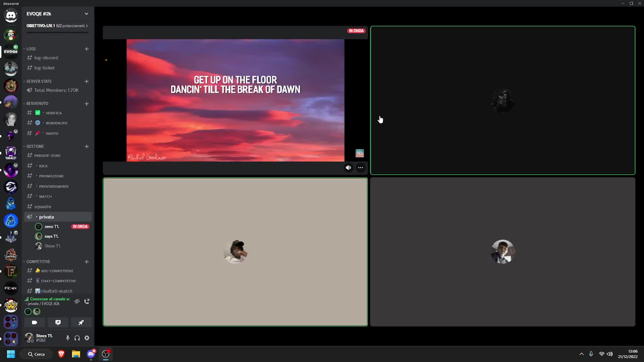Turn on camera in voice panel

[x=35, y=322]
